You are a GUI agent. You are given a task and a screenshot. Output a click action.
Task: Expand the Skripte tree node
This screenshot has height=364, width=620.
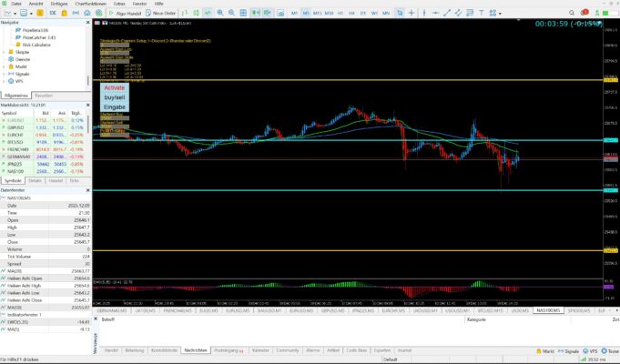pyautogui.click(x=4, y=52)
